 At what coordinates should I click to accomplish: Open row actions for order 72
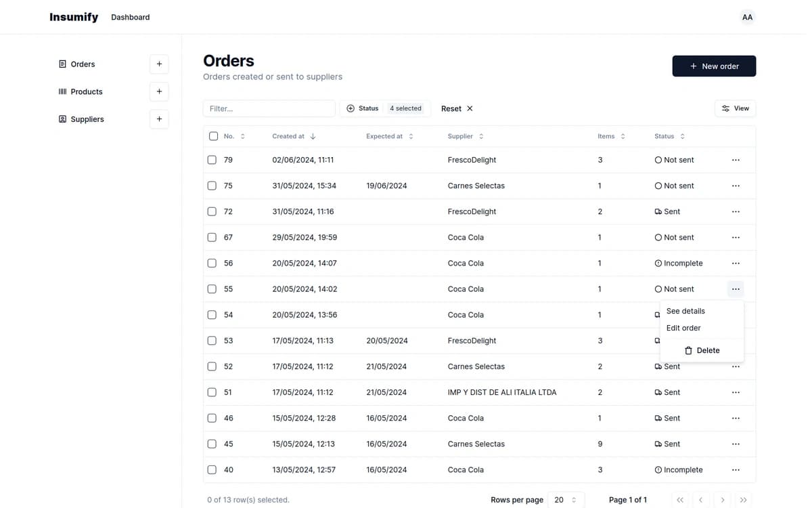pyautogui.click(x=736, y=211)
